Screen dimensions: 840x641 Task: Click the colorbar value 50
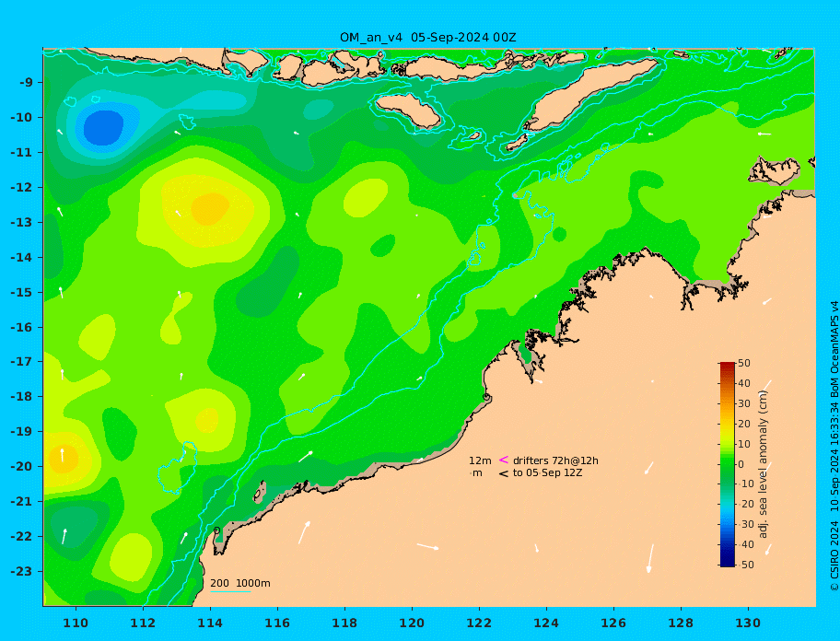point(744,363)
